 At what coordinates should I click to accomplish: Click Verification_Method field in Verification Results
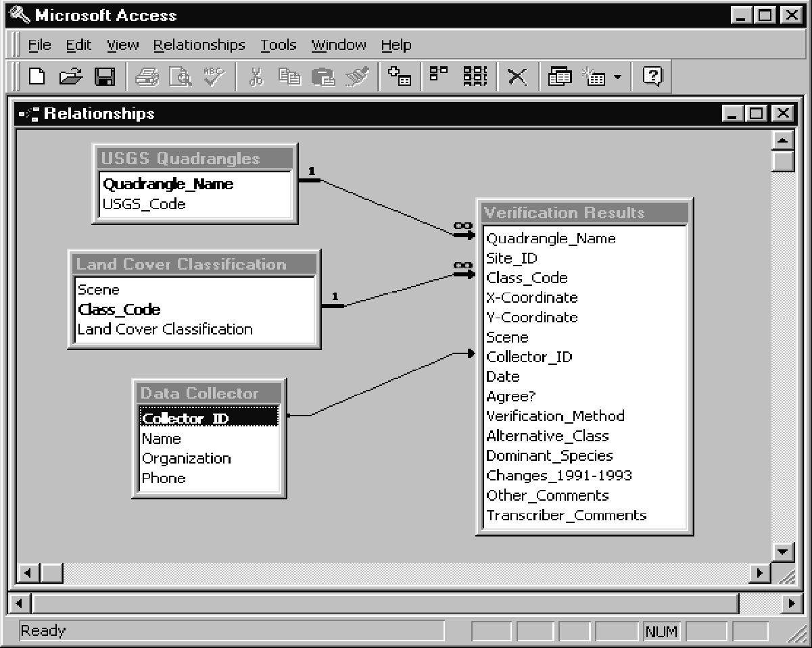click(555, 416)
